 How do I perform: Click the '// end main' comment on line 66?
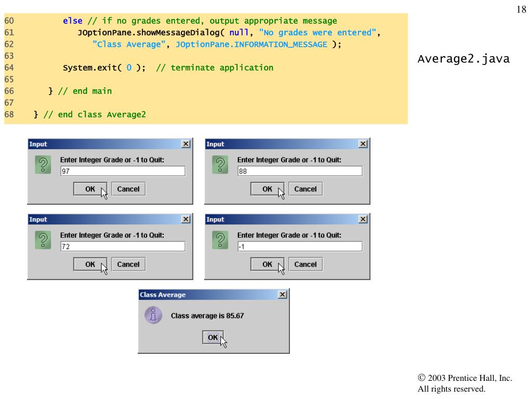pos(85,91)
